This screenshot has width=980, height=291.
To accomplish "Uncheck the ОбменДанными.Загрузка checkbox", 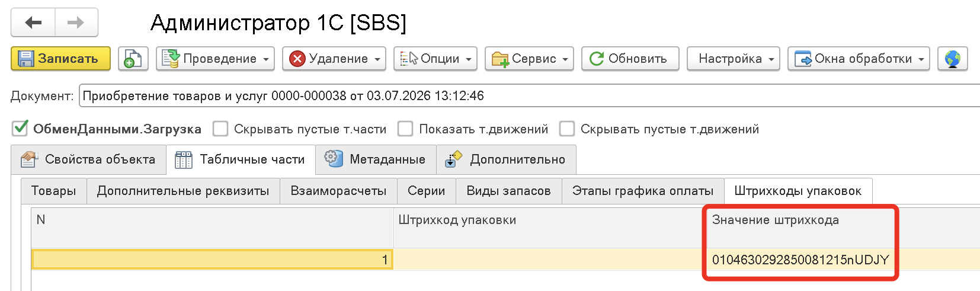I will coord(20,129).
